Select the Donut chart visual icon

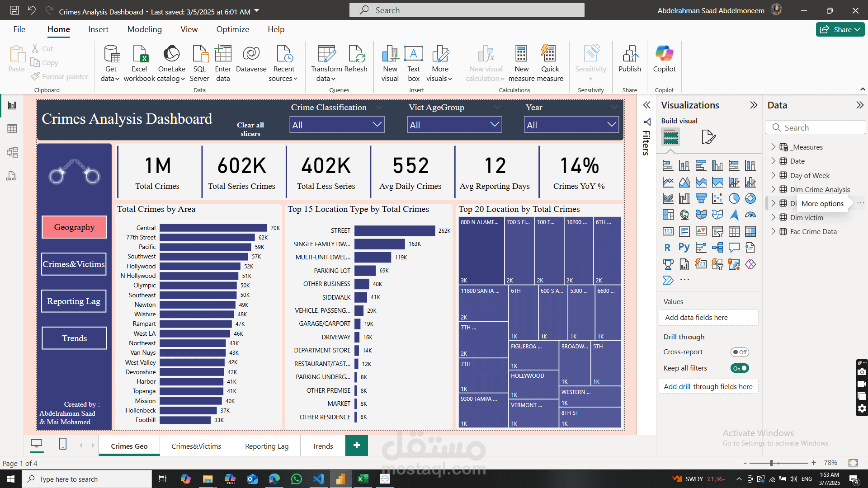(x=750, y=198)
